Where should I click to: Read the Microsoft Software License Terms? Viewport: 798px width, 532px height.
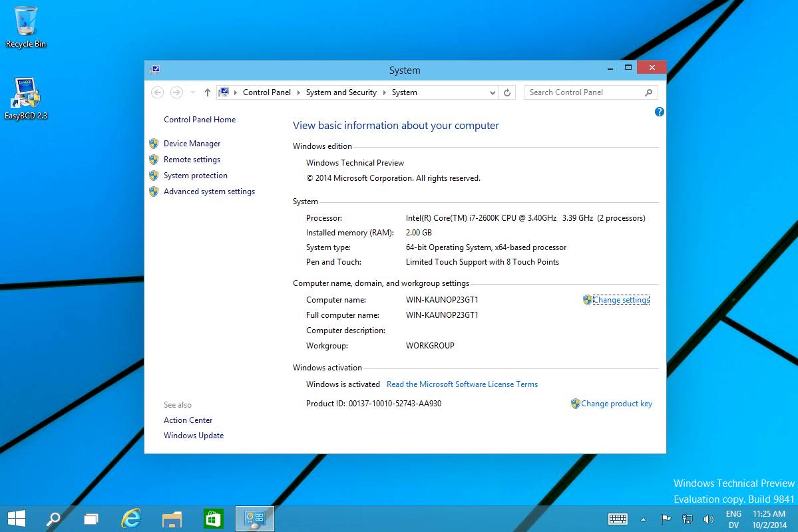(x=462, y=384)
